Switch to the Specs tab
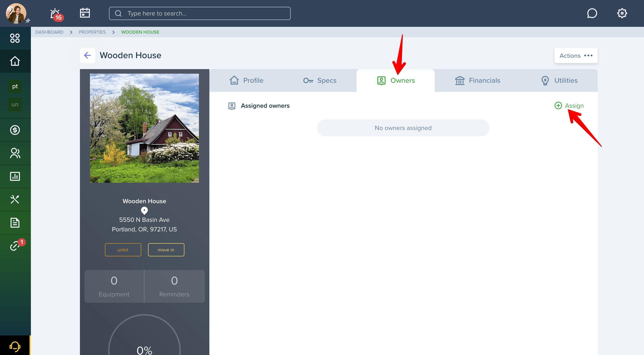Viewport: 644px width, 355px height. pos(320,80)
